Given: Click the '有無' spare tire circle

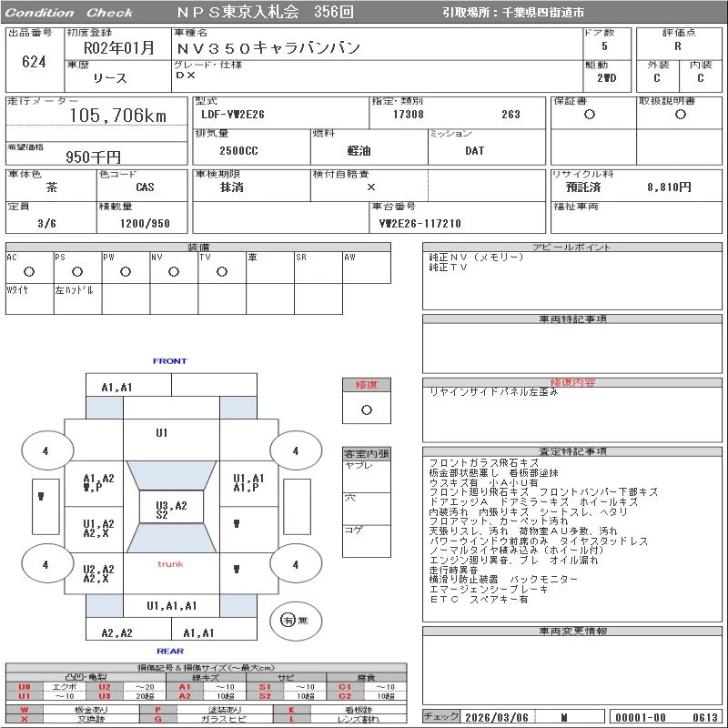Looking at the screenshot, I should click(295, 621).
